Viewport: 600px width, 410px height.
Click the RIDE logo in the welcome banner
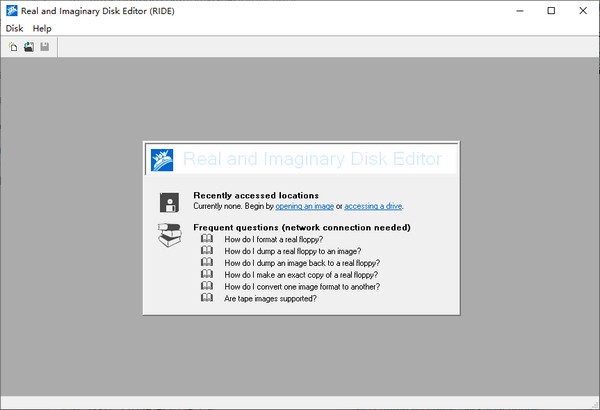point(161,160)
